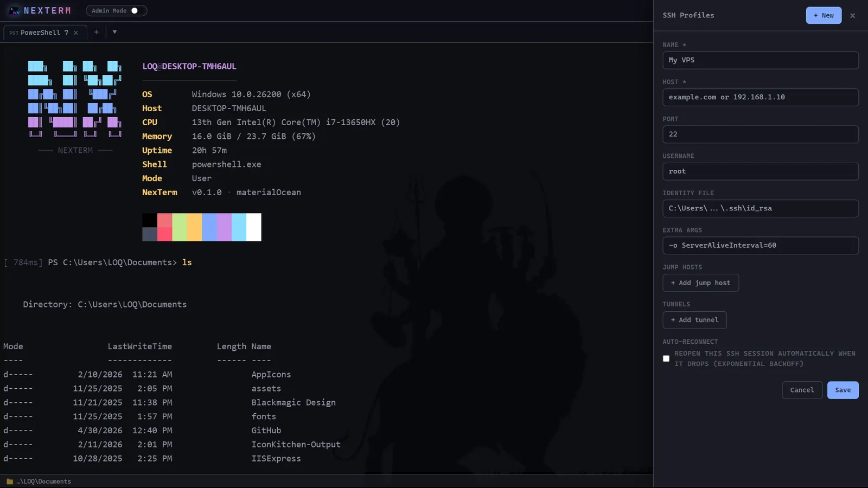Save the SSH profile
868x488 pixels.
coord(843,390)
